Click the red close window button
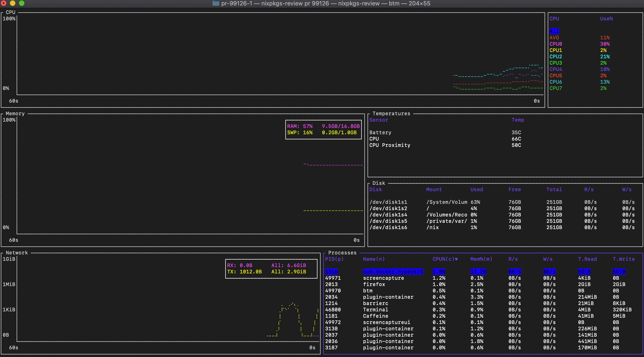 coord(4,3)
